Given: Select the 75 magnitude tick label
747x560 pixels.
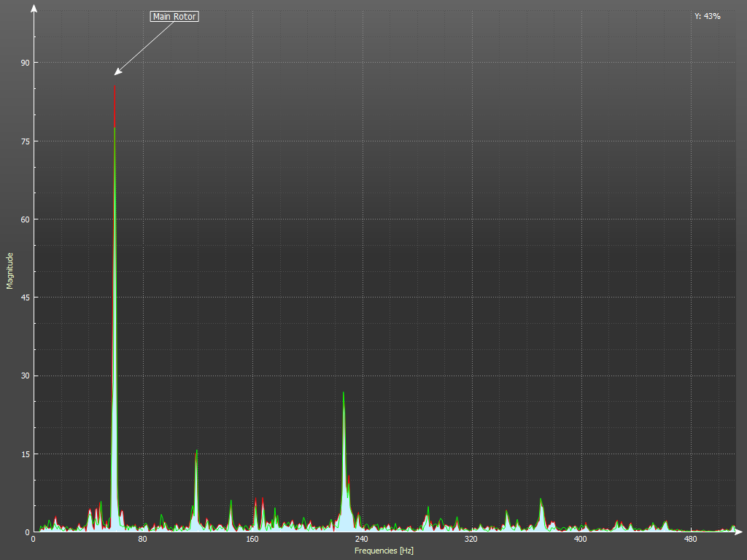Looking at the screenshot, I should 25,141.
